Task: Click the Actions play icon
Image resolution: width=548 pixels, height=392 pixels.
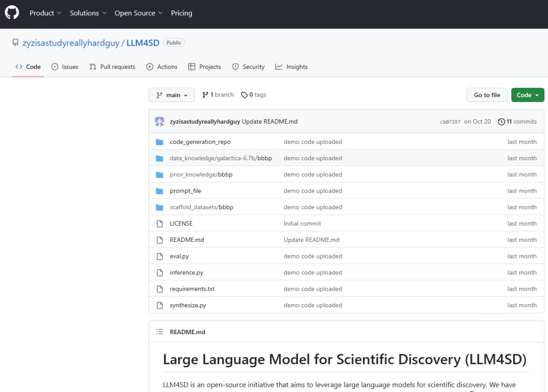Action: point(150,67)
